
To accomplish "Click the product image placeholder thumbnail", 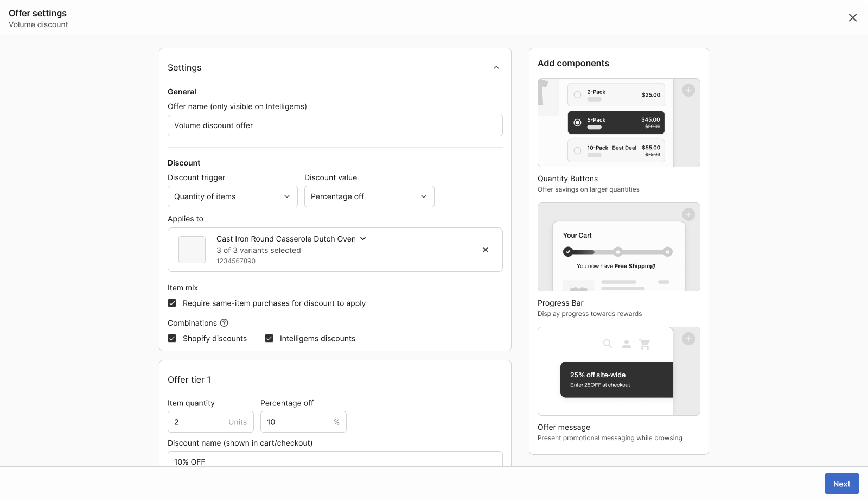I will click(x=192, y=250).
